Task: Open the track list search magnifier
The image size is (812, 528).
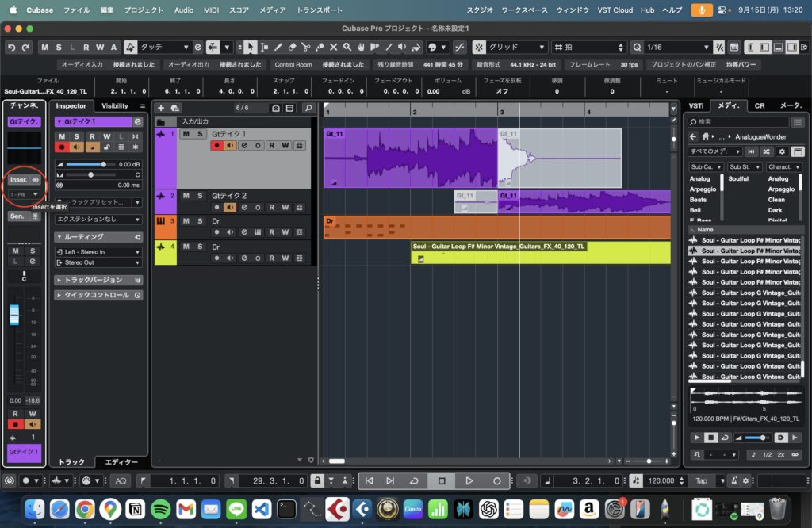Action: [x=308, y=108]
